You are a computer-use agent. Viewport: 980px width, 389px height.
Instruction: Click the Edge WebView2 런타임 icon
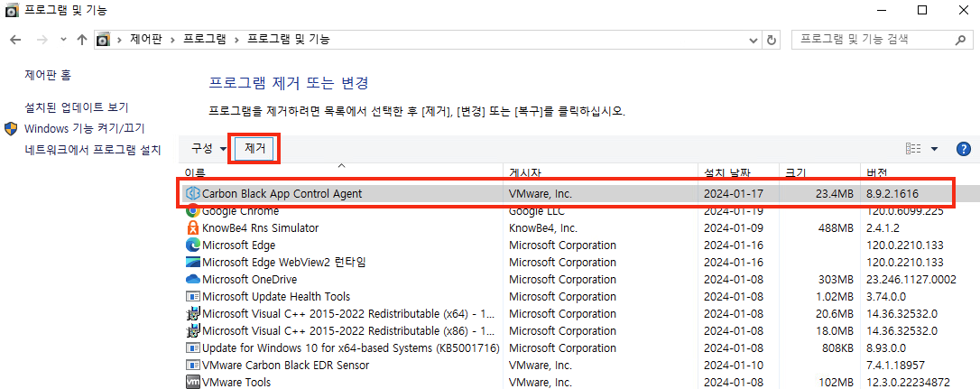coord(193,262)
